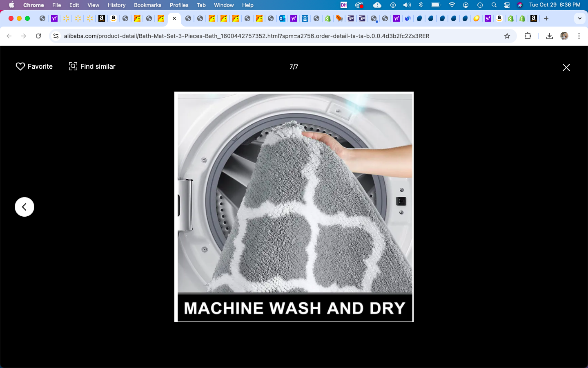Image resolution: width=588 pixels, height=368 pixels.
Task: Open the Chrome app menu
Action: [x=33, y=5]
